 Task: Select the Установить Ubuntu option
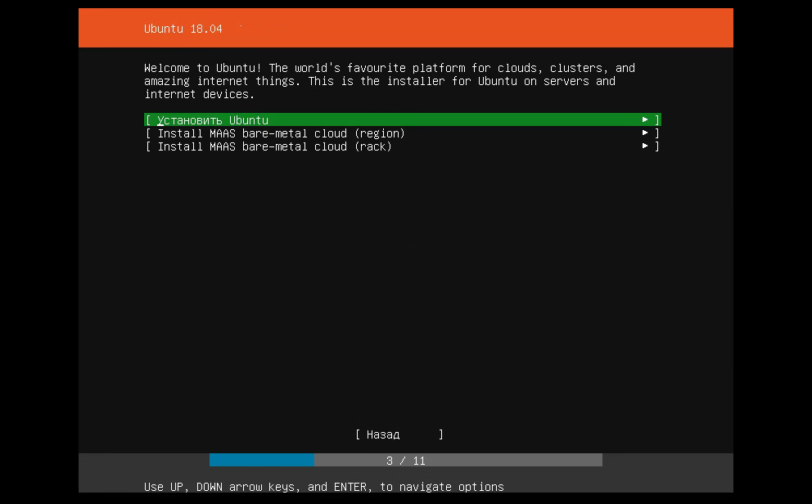(x=213, y=120)
